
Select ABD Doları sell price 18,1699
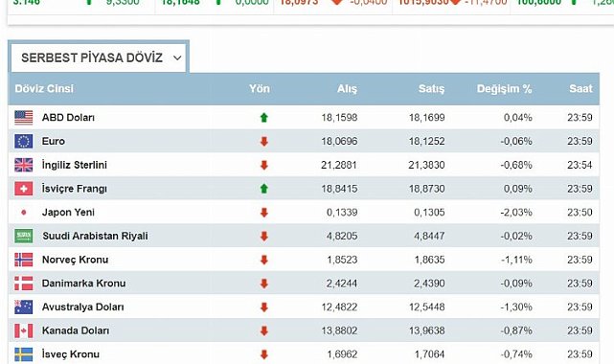point(426,118)
